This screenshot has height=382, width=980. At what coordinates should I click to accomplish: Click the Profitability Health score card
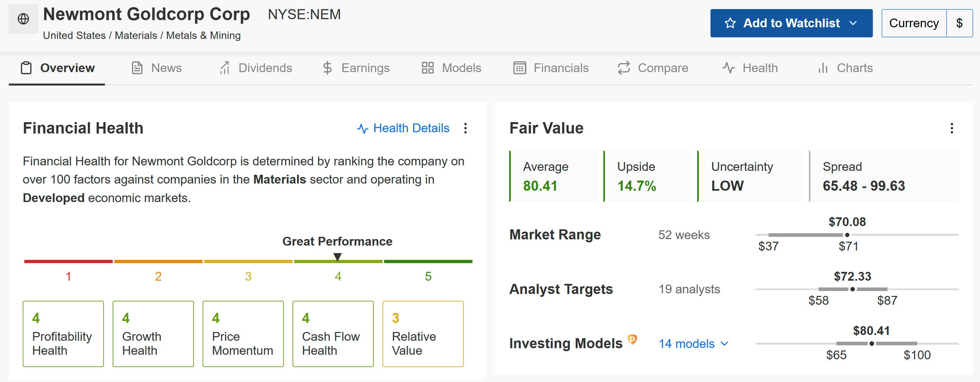point(63,334)
